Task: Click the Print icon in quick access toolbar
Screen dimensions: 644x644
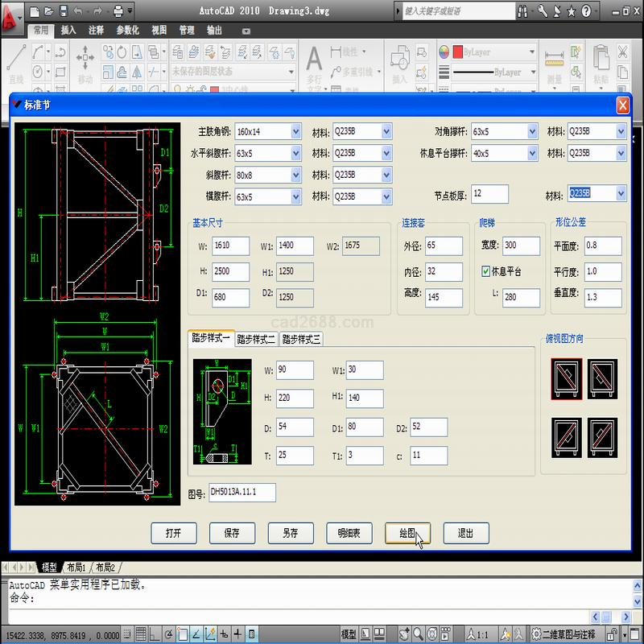Action: [x=118, y=11]
